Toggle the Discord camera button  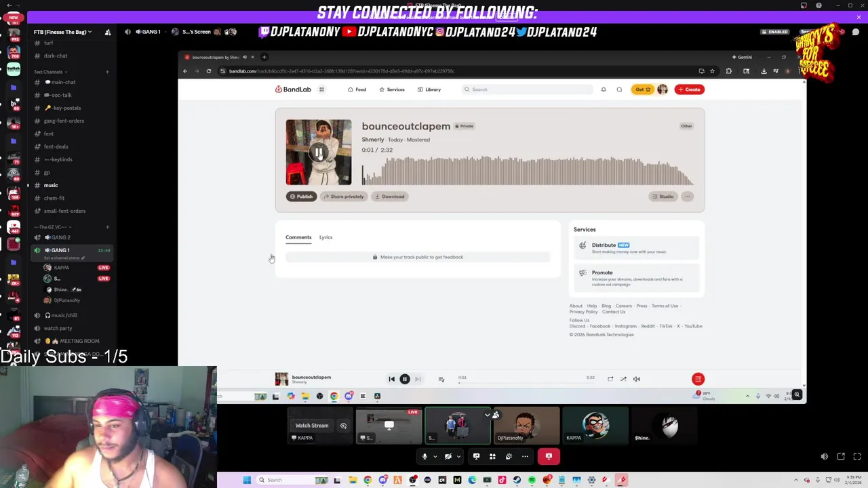click(448, 457)
